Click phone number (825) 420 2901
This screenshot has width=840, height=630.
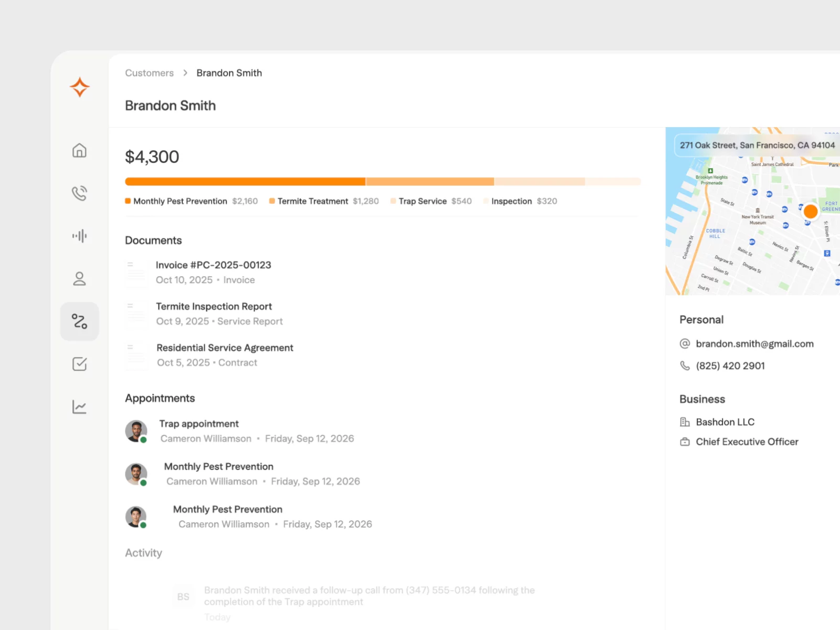[x=730, y=366]
